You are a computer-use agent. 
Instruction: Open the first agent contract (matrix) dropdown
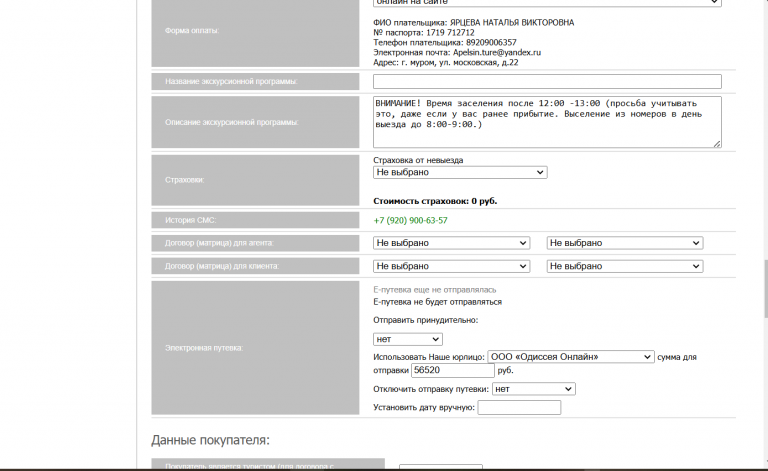(451, 243)
